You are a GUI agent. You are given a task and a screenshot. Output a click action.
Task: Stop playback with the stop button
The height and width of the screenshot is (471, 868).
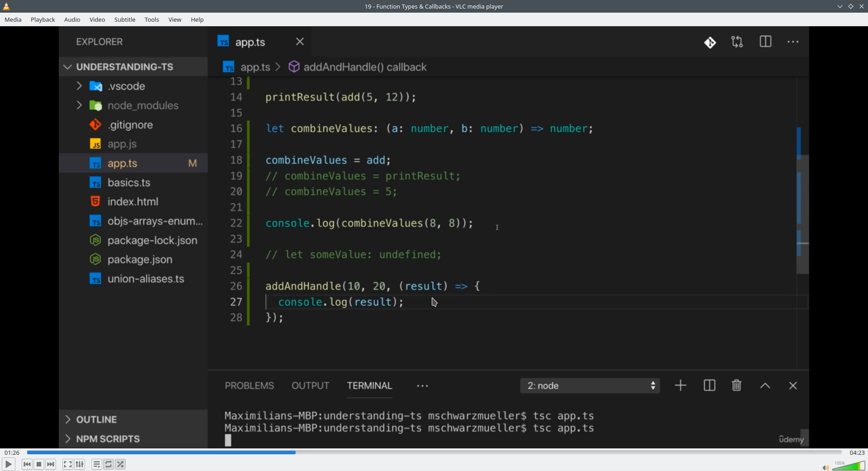point(39,464)
